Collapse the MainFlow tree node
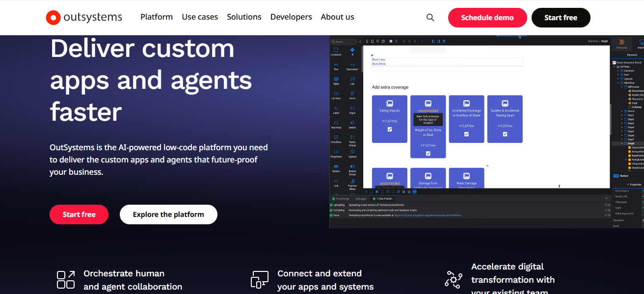This screenshot has width=644, height=294. tap(617, 83)
